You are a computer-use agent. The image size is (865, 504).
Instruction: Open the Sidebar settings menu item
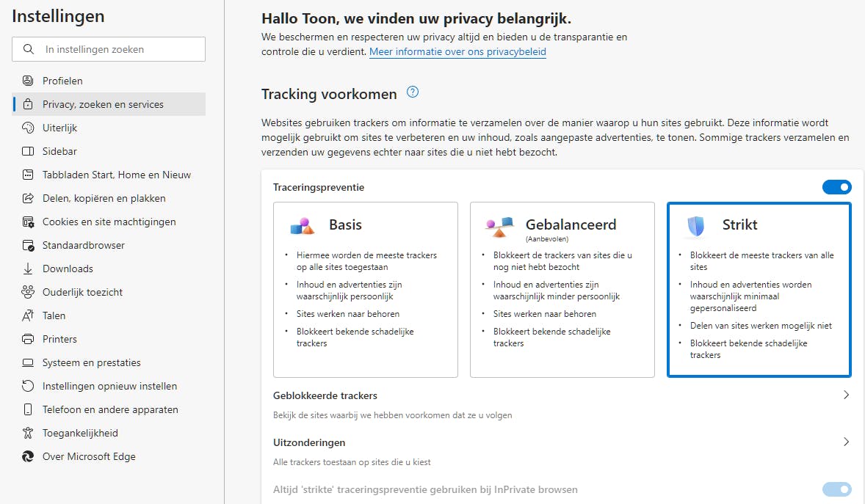click(x=59, y=151)
